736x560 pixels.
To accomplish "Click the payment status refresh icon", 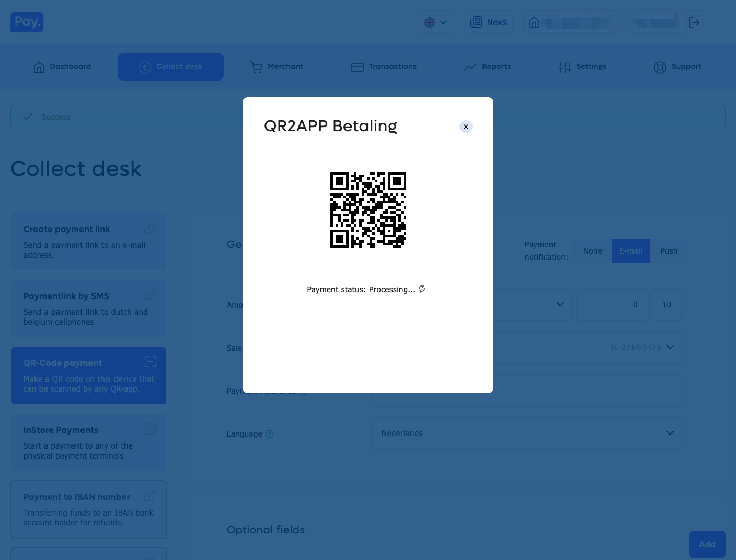I will pos(422,289).
